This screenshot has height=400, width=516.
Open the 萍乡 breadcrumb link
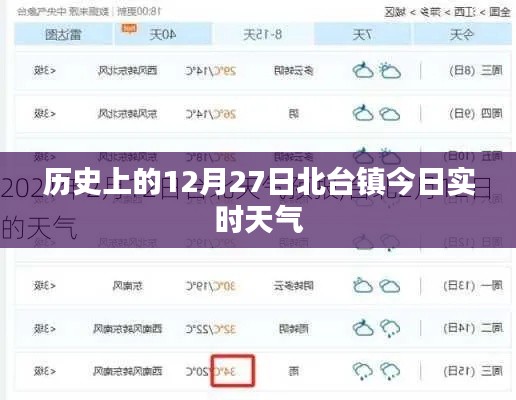(430, 13)
